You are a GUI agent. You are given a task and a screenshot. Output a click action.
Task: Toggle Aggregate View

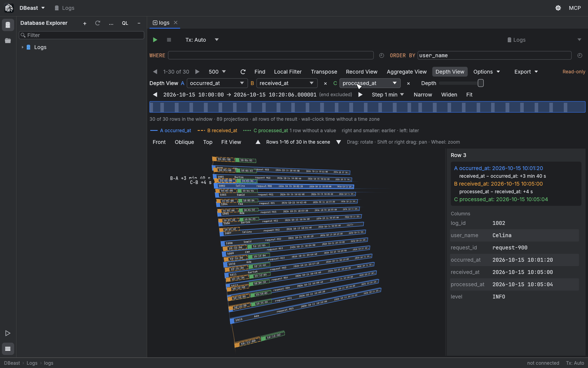pyautogui.click(x=407, y=72)
